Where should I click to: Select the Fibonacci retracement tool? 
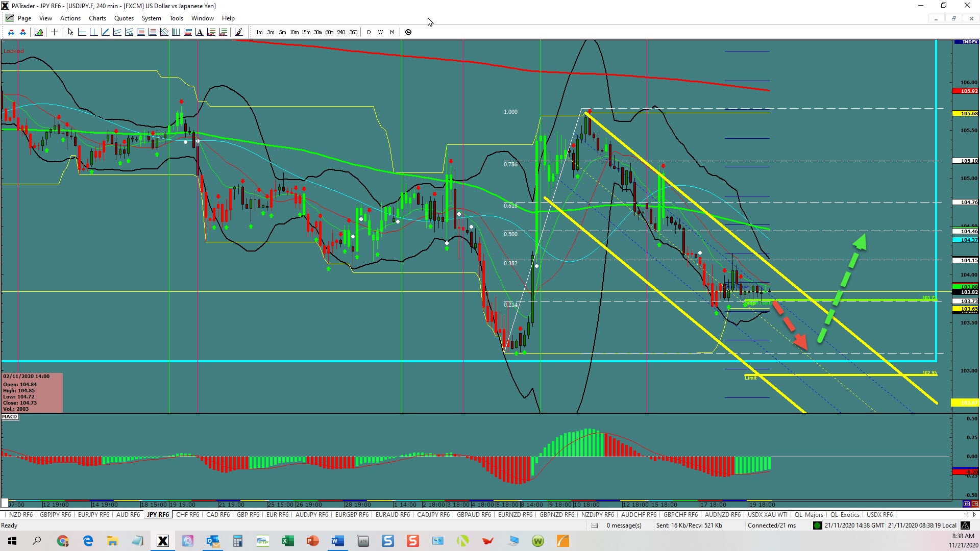(141, 32)
